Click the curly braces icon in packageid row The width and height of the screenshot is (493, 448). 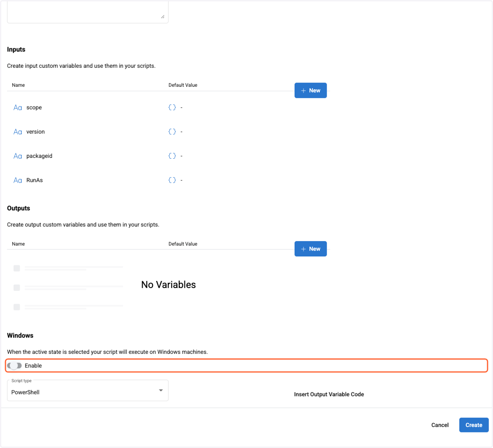point(172,156)
